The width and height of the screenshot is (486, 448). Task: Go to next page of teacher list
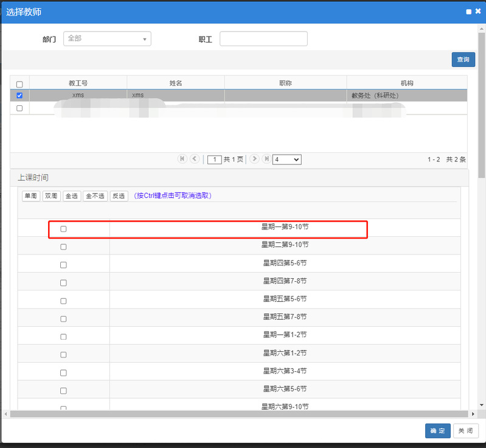click(254, 159)
